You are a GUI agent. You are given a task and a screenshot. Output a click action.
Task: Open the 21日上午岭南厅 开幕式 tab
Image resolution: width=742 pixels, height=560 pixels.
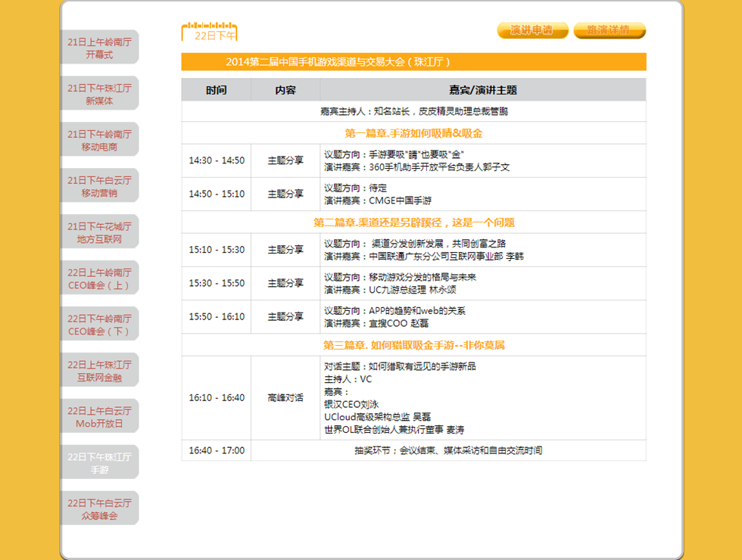pos(100,47)
